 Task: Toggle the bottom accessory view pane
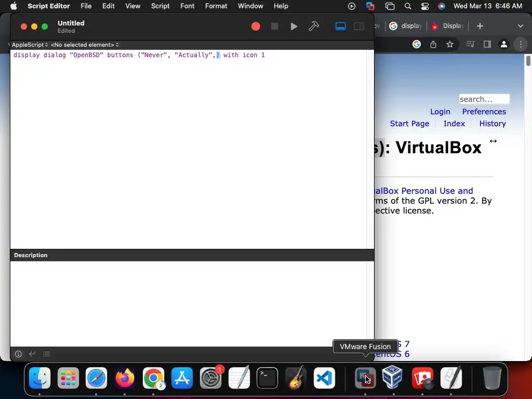[340, 26]
